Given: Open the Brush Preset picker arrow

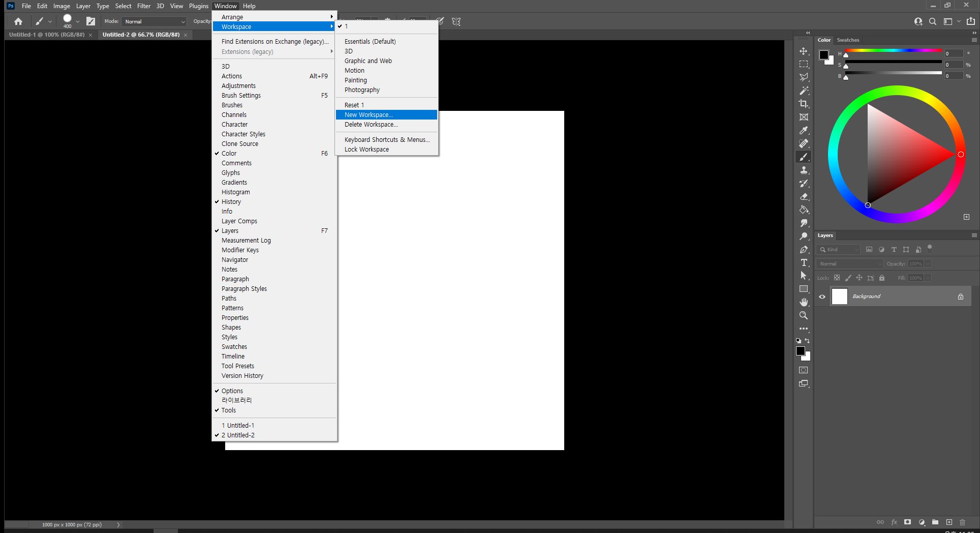Looking at the screenshot, I should (x=77, y=21).
